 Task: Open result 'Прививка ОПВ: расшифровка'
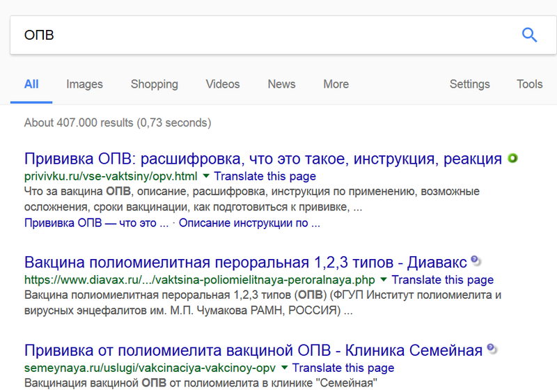(x=262, y=159)
